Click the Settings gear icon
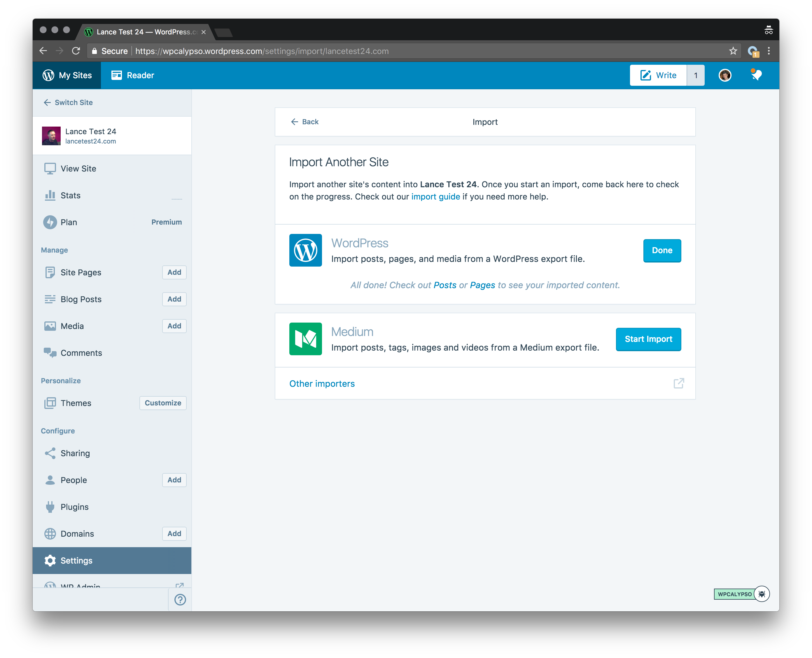Viewport: 812px width, 658px height. 50,561
